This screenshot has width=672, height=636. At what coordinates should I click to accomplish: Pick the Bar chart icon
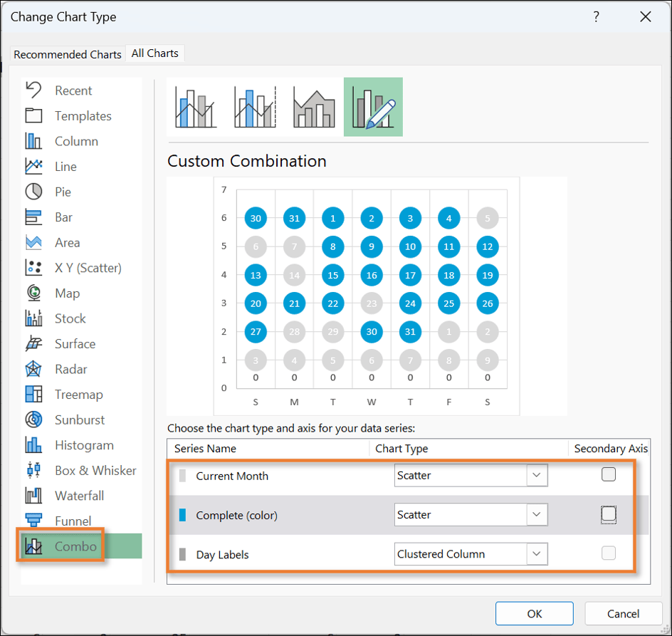click(33, 217)
